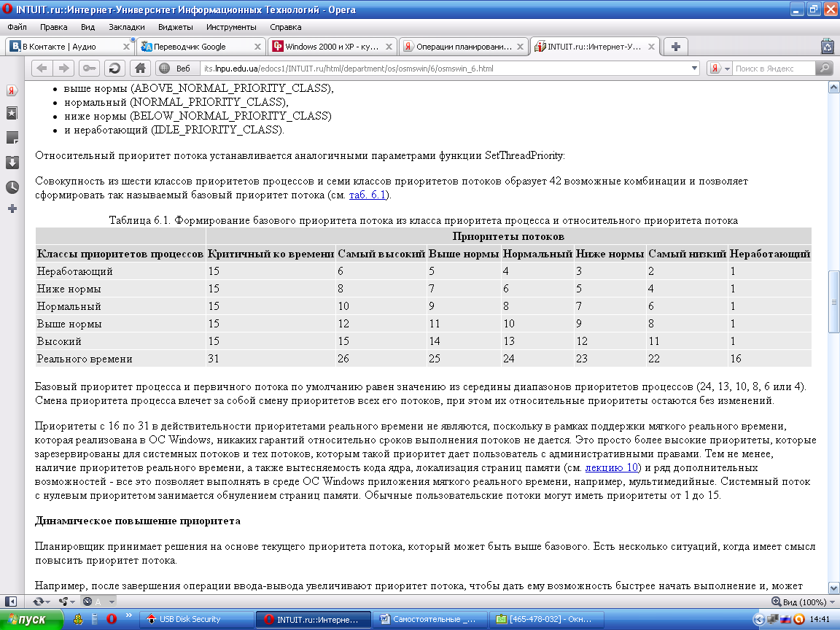Open the History clock panel in the sidebar
This screenshot has width=840, height=630.
(12, 187)
